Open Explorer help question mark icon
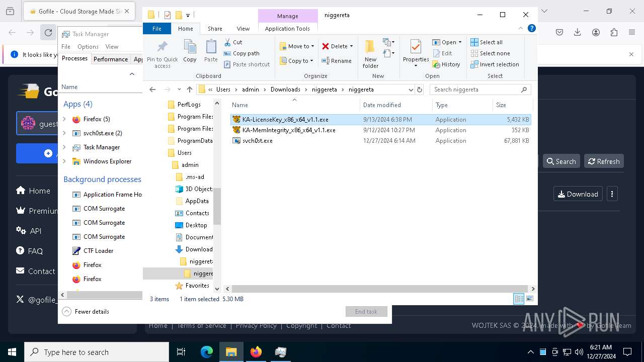644x362 pixels. [531, 29]
